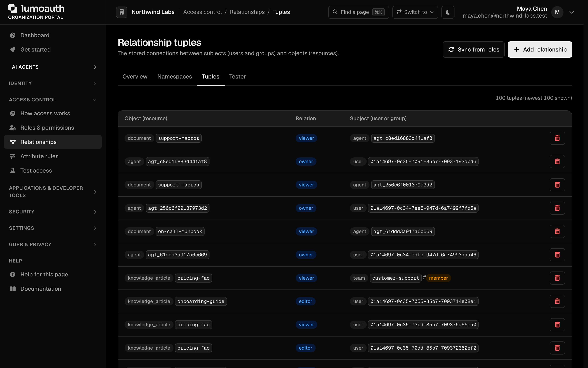Delete tuple for user 01a14697-0c35-70dd-85b7-709372362ef2
This screenshot has width=588, height=368.
557,348
